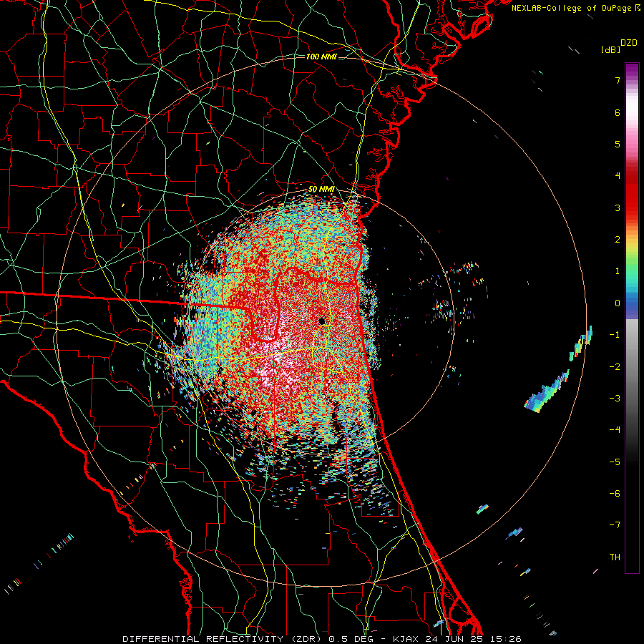Click the -3 value on color scale
Screen dimensions: 644x644
[x=615, y=399]
